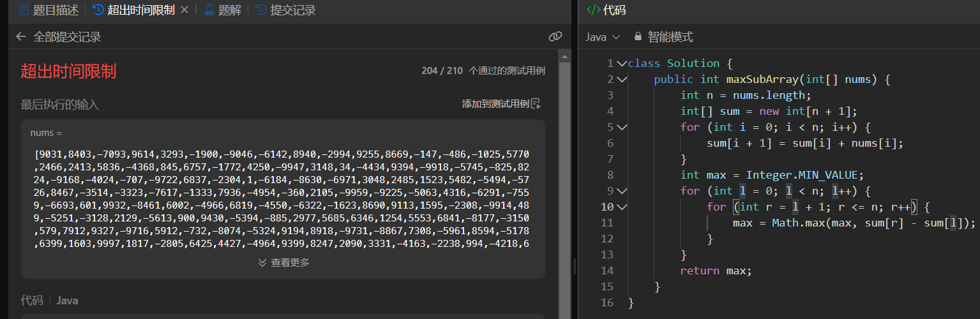This screenshot has width=980, height=319.
Task: Click the 题目描述 document icon
Action: (24, 10)
